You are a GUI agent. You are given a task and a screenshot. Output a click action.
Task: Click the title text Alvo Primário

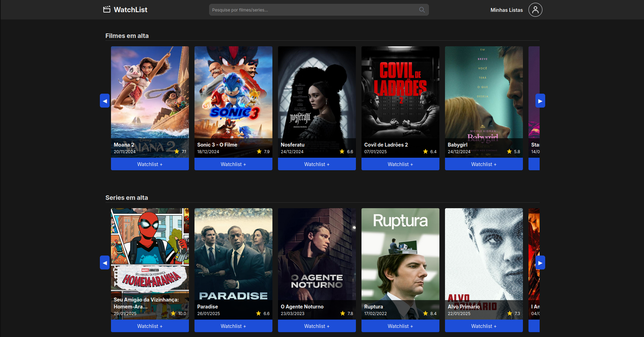point(463,307)
